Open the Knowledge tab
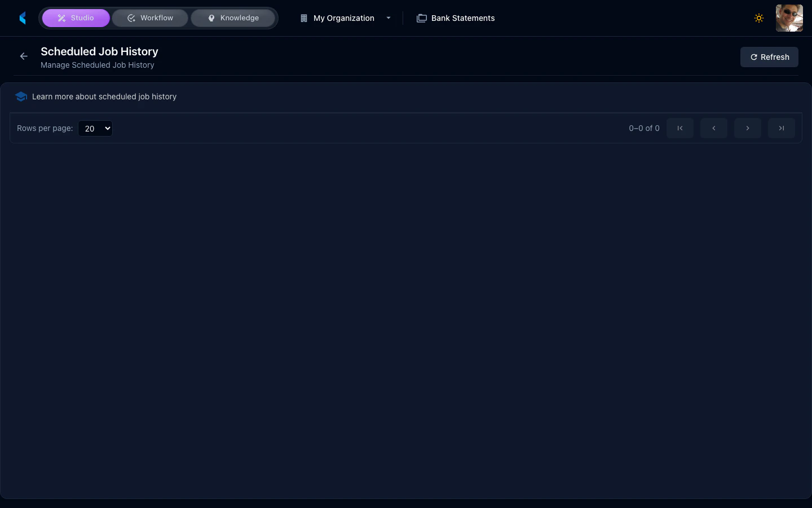This screenshot has height=508, width=812. pyautogui.click(x=233, y=18)
